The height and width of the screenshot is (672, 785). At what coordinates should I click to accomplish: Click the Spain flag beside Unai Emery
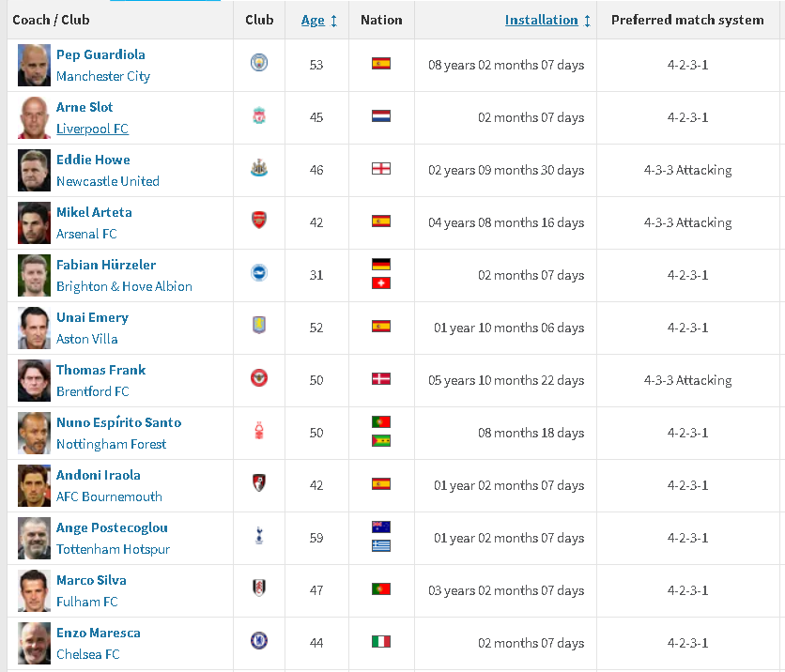coord(381,327)
